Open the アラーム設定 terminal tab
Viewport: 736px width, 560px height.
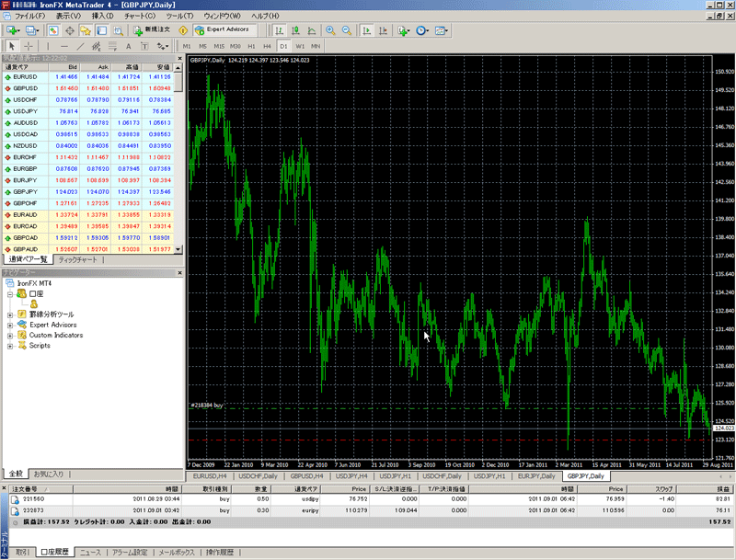[130, 552]
